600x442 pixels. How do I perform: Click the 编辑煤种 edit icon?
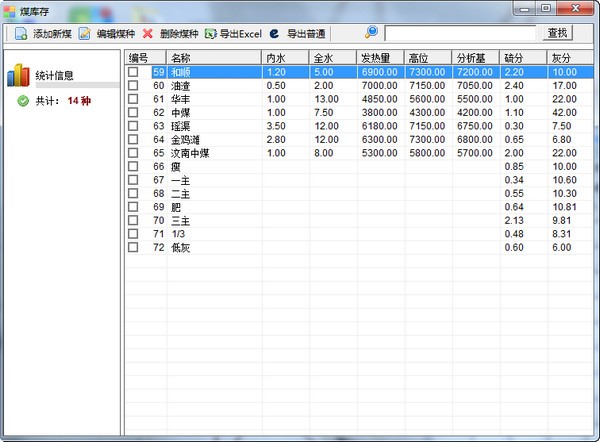(x=86, y=33)
